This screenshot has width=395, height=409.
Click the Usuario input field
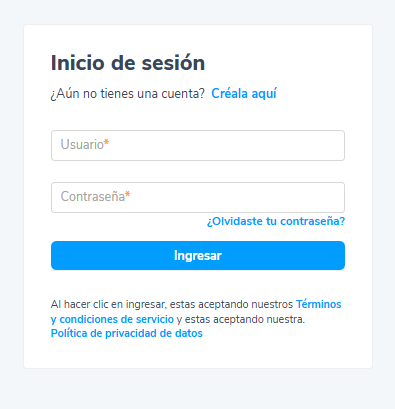click(x=198, y=145)
